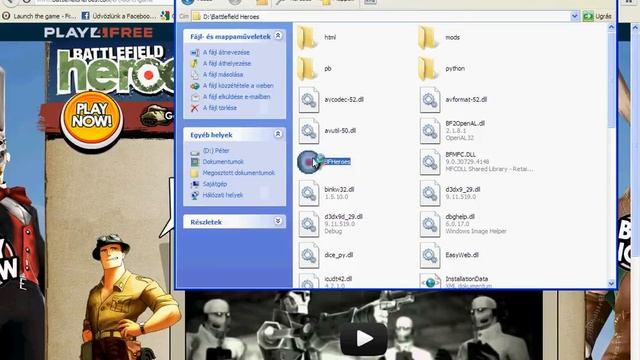Open the address bar dropdown arrow
The width and height of the screenshot is (640, 360).
coord(575,16)
